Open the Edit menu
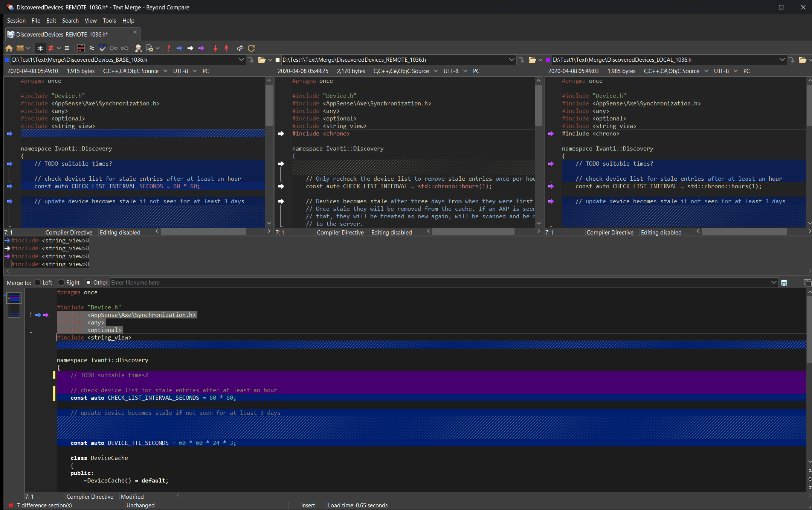The width and height of the screenshot is (812, 510). pyautogui.click(x=51, y=21)
